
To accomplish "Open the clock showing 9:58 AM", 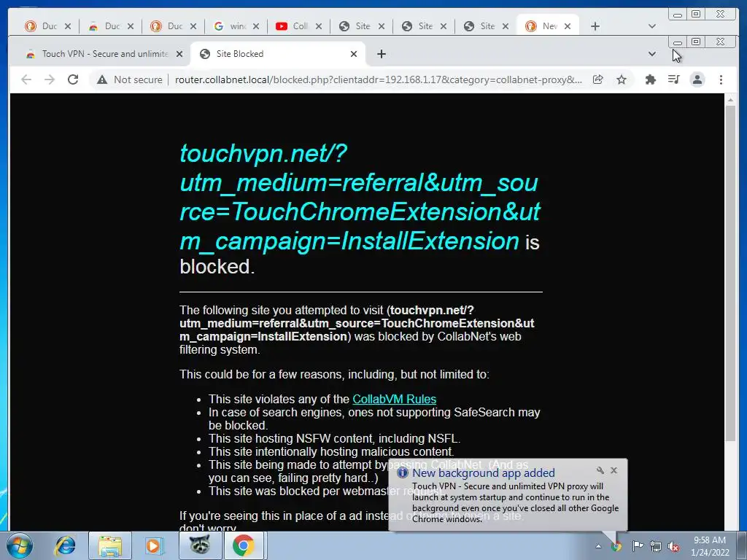I will pos(709,545).
